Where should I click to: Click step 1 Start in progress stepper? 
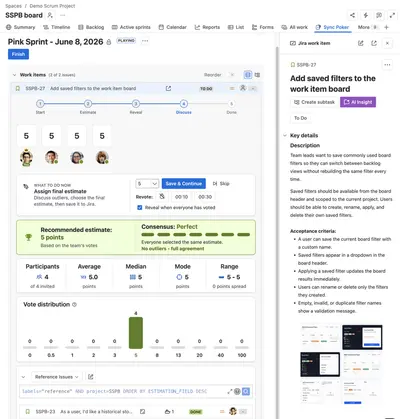(x=40, y=104)
